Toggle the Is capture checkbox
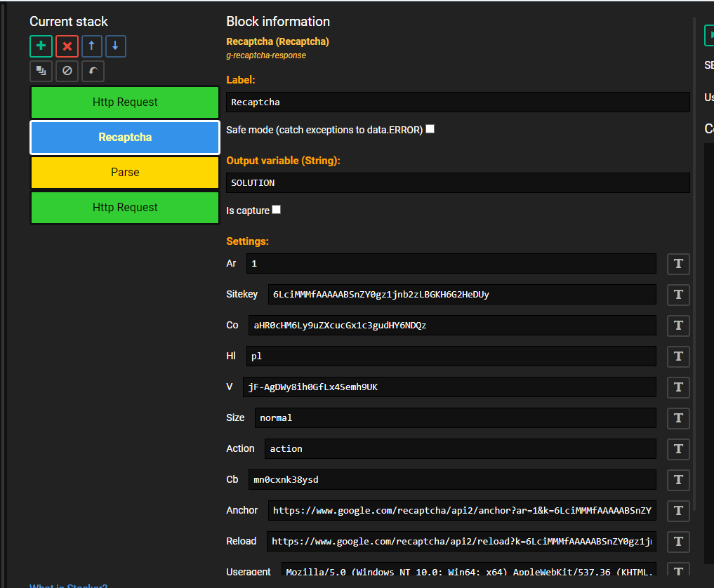714x588 pixels. coord(277,209)
